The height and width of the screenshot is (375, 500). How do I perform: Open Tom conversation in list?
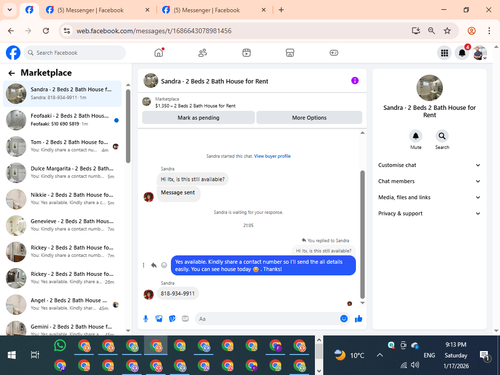point(62,146)
